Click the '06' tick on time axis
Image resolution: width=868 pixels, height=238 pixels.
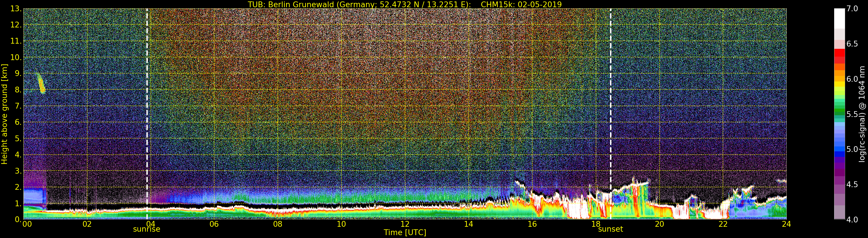coord(214,224)
